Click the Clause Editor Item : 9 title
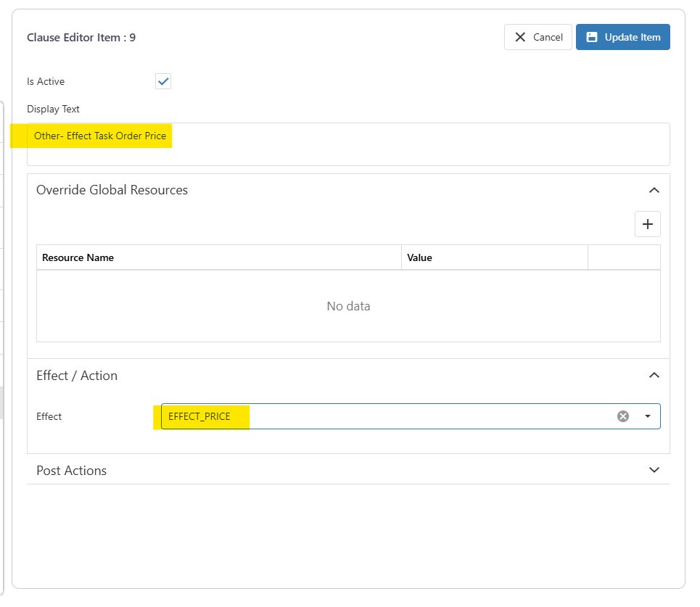The width and height of the screenshot is (700, 607). [81, 38]
